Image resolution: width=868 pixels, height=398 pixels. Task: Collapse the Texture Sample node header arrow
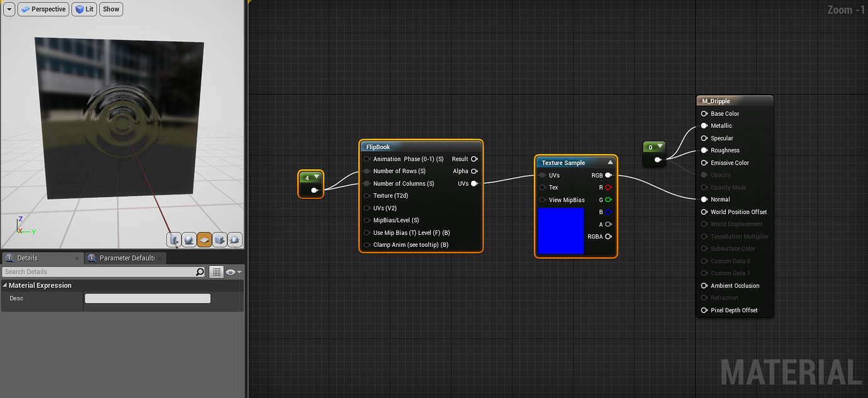(611, 162)
